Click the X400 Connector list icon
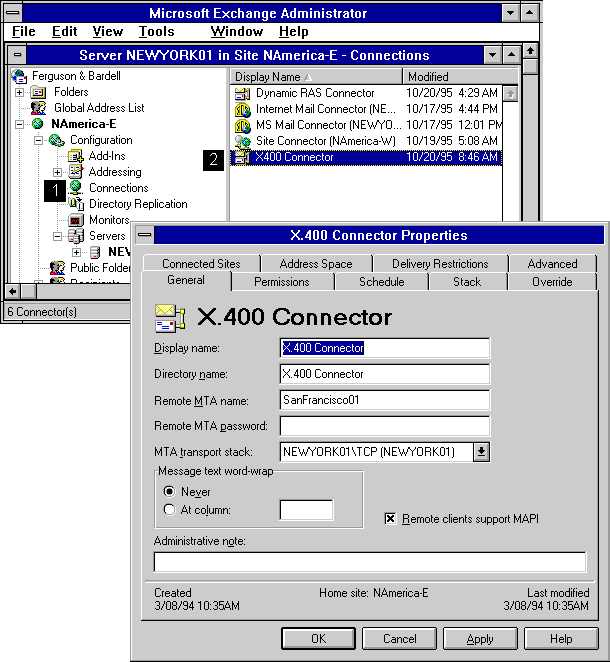 pos(243,157)
